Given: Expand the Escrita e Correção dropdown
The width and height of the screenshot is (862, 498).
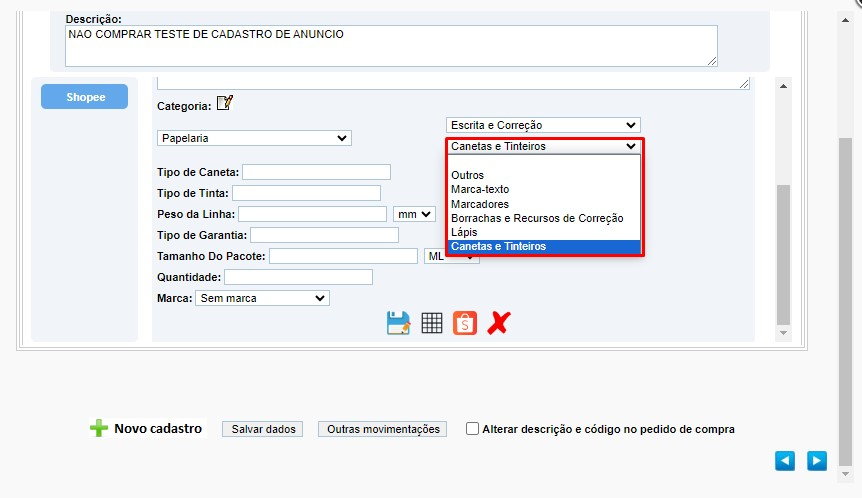Looking at the screenshot, I should pyautogui.click(x=543, y=125).
